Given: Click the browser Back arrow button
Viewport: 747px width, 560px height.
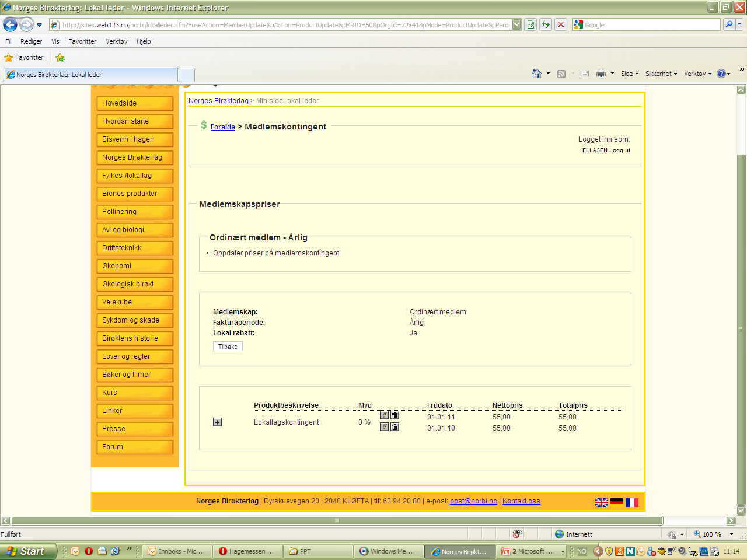Looking at the screenshot, I should (x=10, y=24).
